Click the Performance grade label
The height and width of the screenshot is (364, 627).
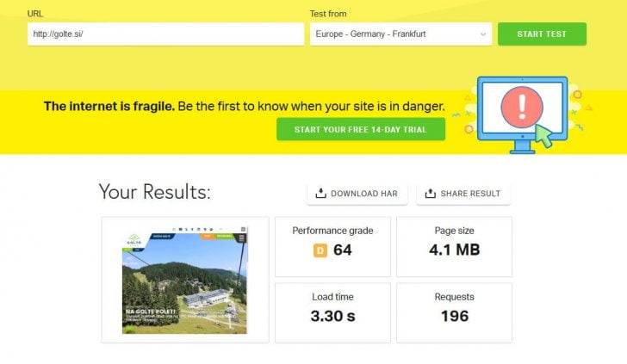click(x=332, y=231)
